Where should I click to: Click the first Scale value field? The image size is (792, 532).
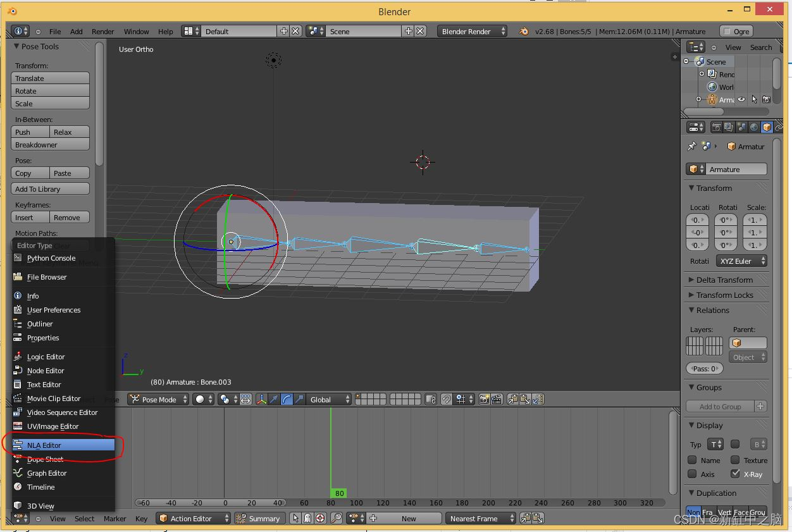click(754, 220)
